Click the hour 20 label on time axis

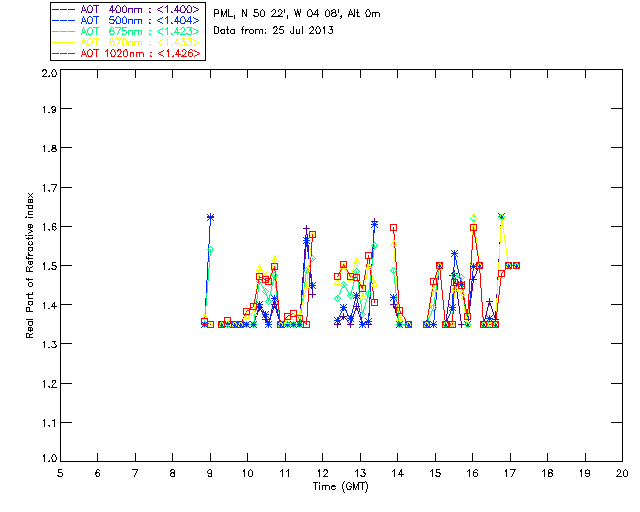pyautogui.click(x=622, y=473)
